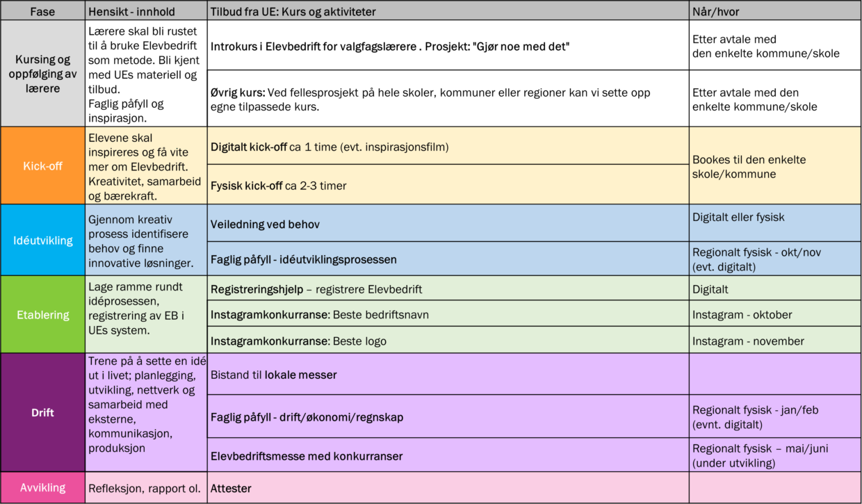Click the Instagramkonkurranse: Beste logo cell

pyautogui.click(x=448, y=341)
